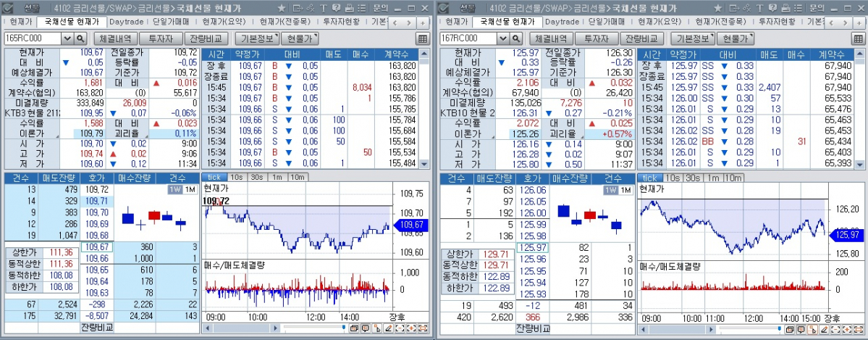Screen dimensions: 868x340
Task: Expand 현물가 dropdown in left window
Action: [300, 38]
